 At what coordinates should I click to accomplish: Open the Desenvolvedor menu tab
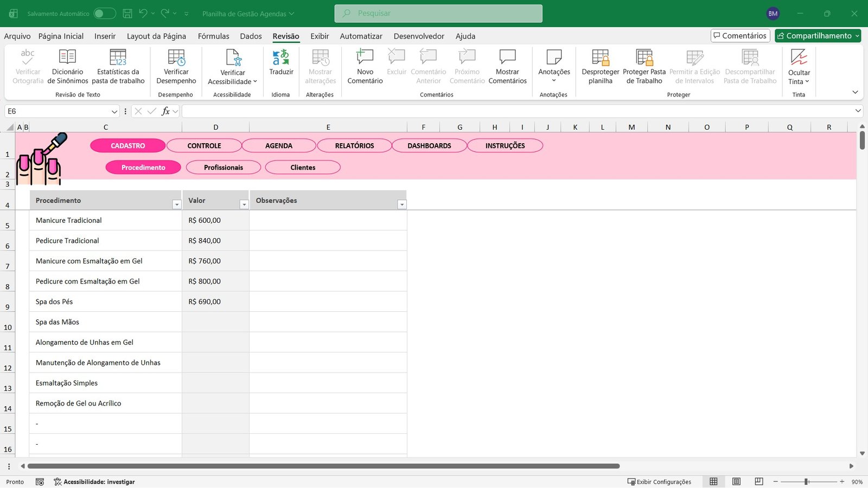click(418, 36)
